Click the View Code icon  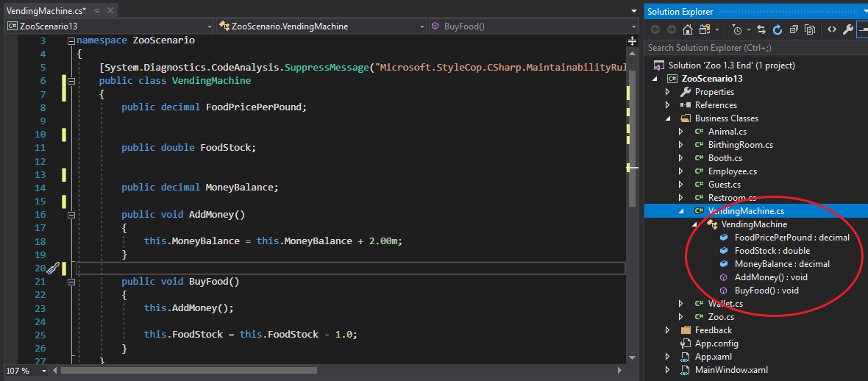pos(831,29)
